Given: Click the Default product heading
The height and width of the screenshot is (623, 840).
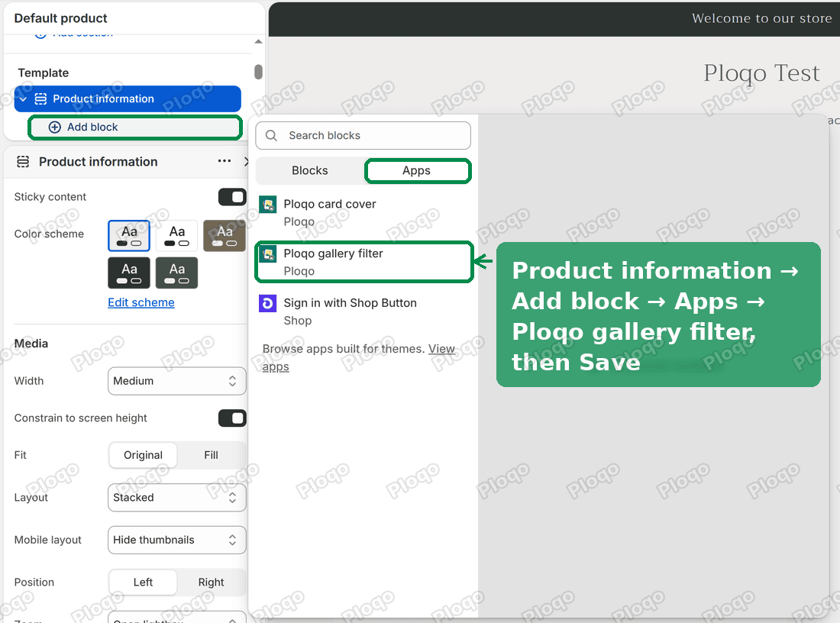Looking at the screenshot, I should click(60, 18).
